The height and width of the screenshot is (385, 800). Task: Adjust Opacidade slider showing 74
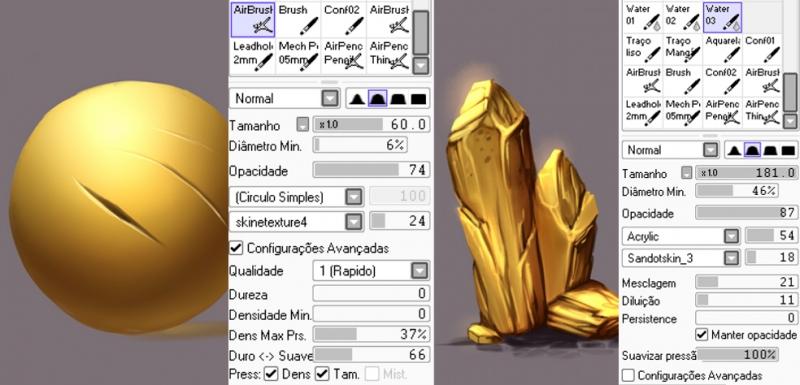(371, 170)
